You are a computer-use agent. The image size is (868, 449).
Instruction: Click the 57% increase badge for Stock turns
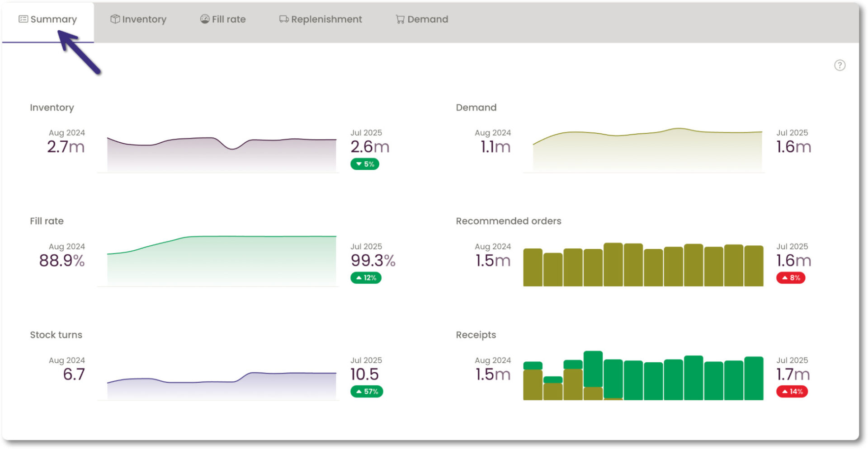[x=367, y=392]
